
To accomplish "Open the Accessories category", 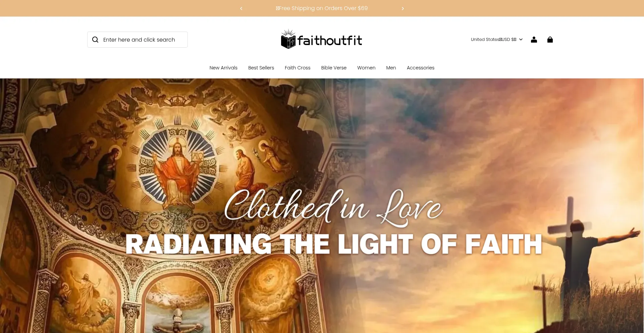I will 421,68.
